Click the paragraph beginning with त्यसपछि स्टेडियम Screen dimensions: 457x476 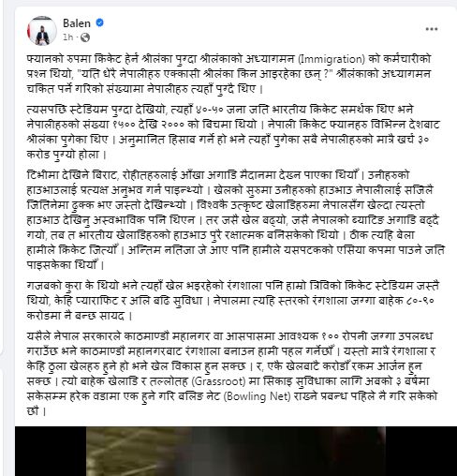coord(232,132)
